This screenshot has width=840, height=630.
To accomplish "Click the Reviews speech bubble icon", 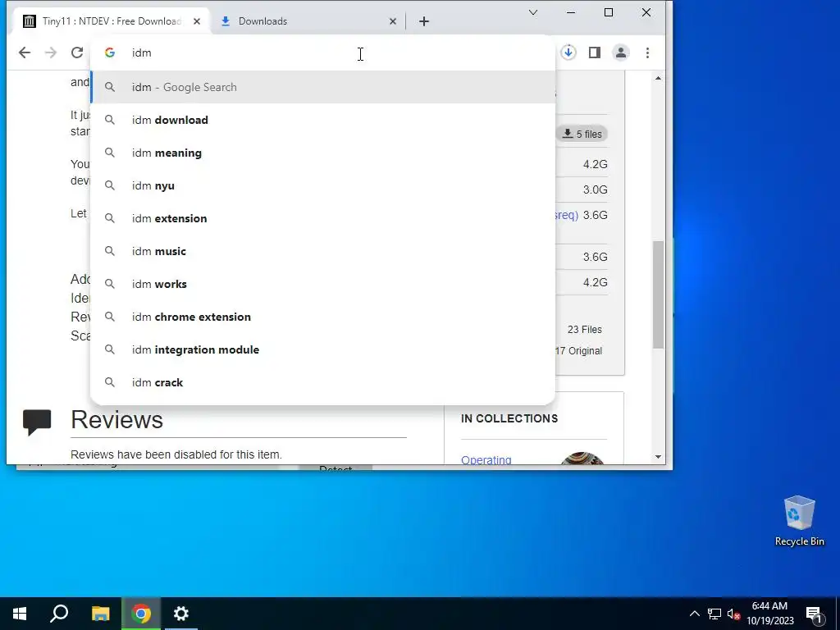I will pyautogui.click(x=37, y=422).
